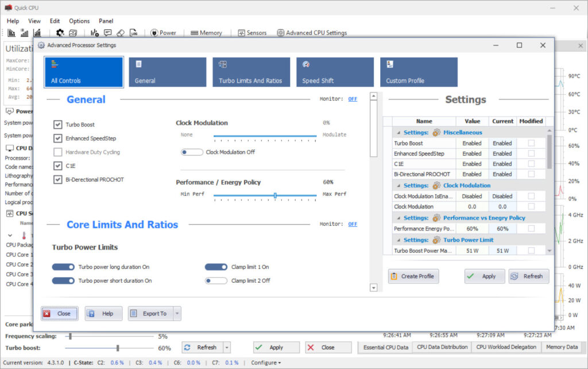588x369 pixels.
Task: Click the Help button in the dialog
Action: [103, 313]
